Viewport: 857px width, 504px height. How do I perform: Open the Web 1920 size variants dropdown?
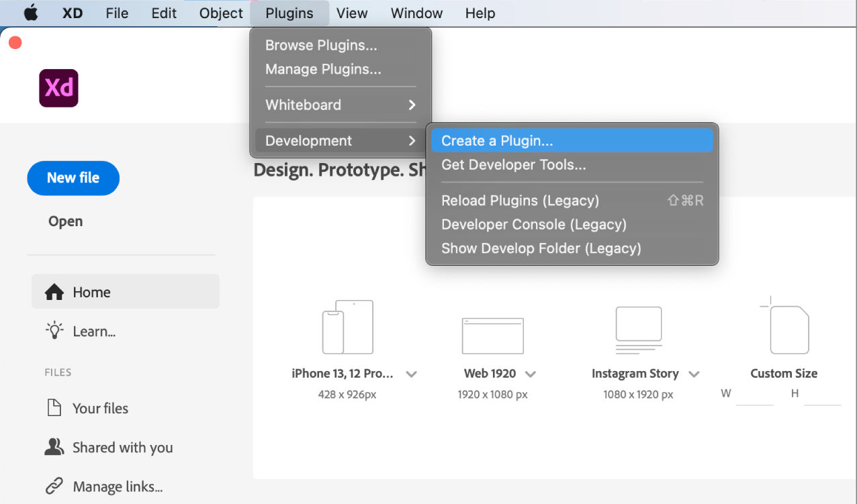point(531,374)
